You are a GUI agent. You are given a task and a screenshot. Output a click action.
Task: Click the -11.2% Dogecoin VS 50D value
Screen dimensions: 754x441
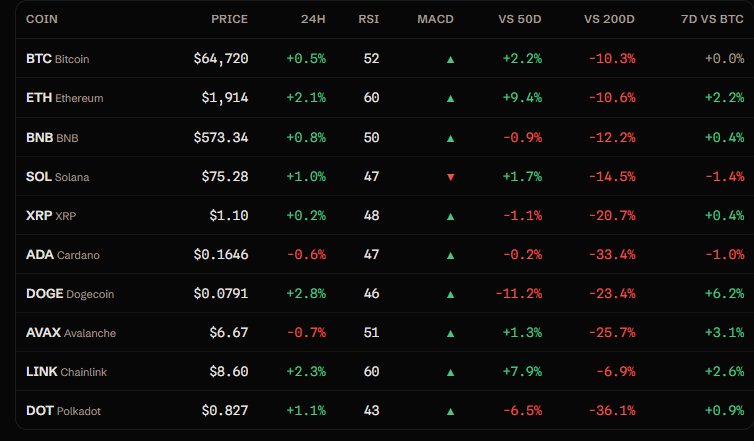pyautogui.click(x=518, y=293)
